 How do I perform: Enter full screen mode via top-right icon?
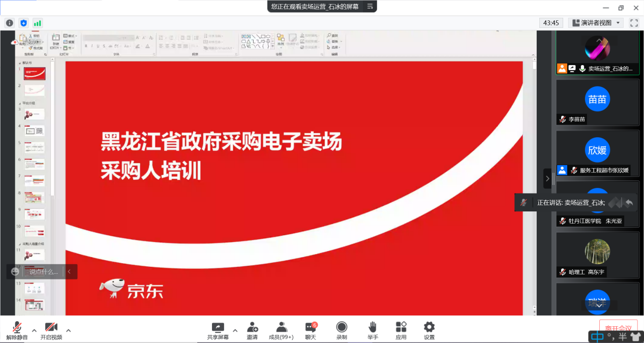pos(634,23)
